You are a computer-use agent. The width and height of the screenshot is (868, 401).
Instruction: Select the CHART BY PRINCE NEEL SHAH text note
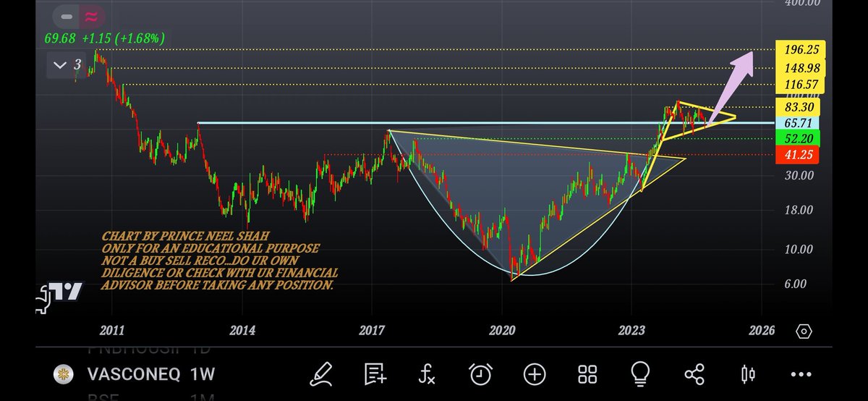pos(219,260)
